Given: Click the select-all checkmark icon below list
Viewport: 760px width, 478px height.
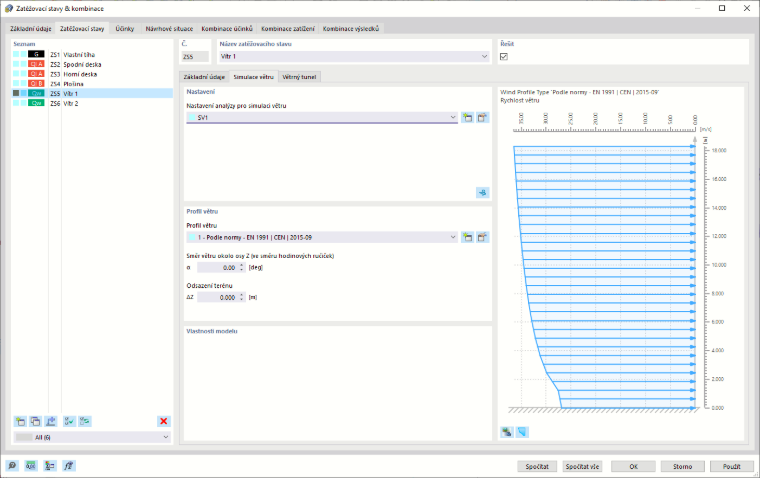Looking at the screenshot, I should 69,421.
